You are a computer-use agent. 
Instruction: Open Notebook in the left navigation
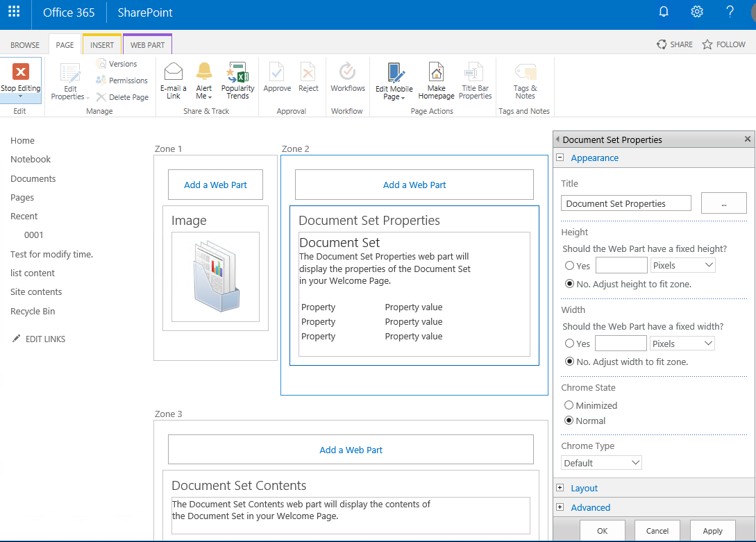(31, 160)
